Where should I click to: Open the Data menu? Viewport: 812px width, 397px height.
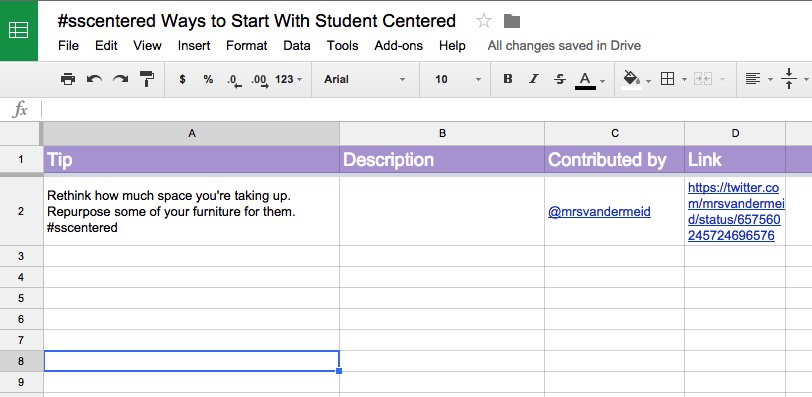pos(297,46)
